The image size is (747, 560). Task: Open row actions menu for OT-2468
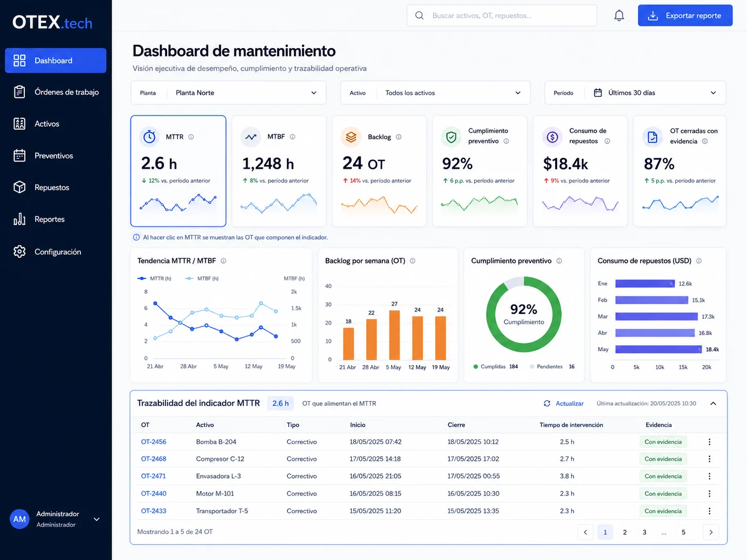point(709,459)
